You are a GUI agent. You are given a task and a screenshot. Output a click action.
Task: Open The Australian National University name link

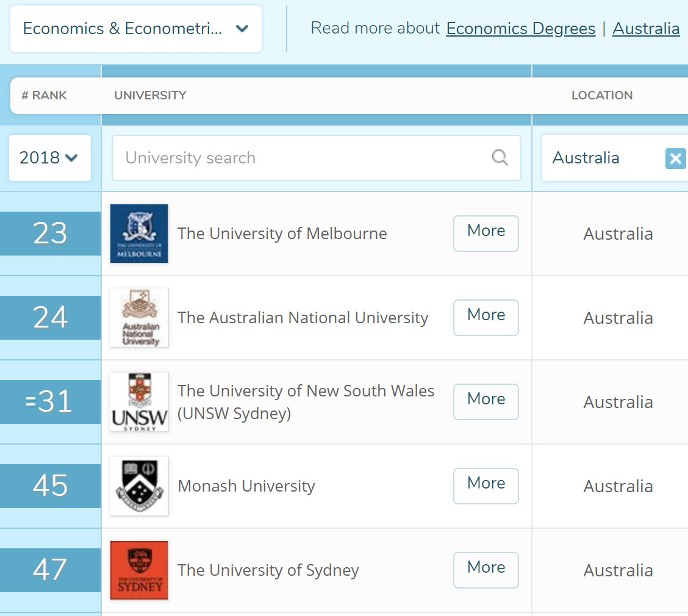pyautogui.click(x=303, y=318)
